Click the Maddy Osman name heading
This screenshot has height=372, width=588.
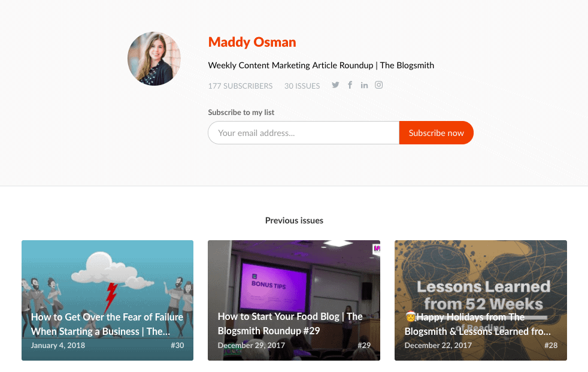click(252, 42)
